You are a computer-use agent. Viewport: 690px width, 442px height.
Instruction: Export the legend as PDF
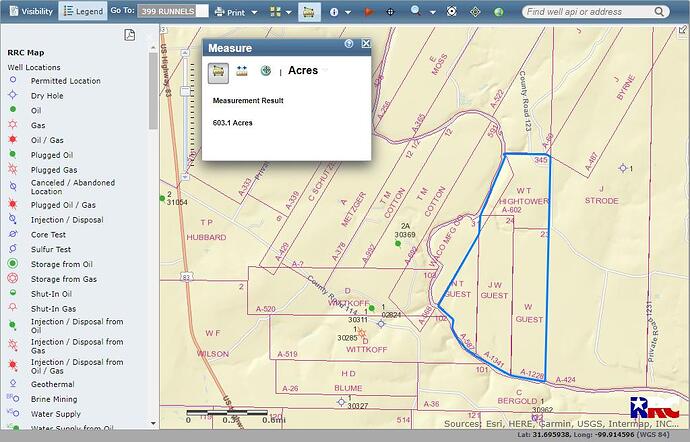129,35
